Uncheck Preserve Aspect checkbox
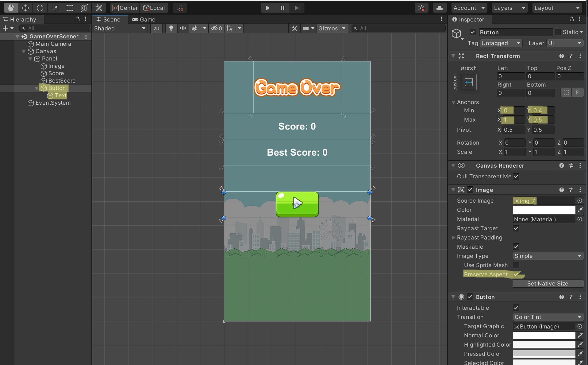Screen dimensions: 588x365 click(516, 274)
